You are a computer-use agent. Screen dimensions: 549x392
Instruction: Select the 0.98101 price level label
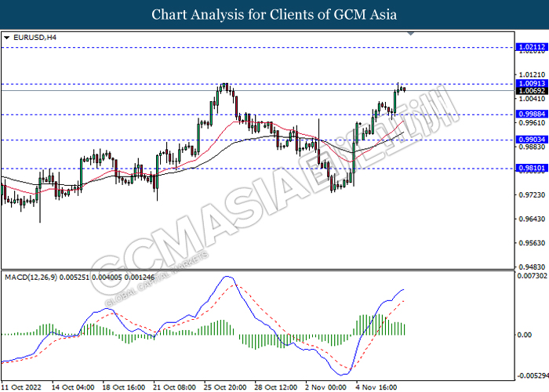(532, 168)
